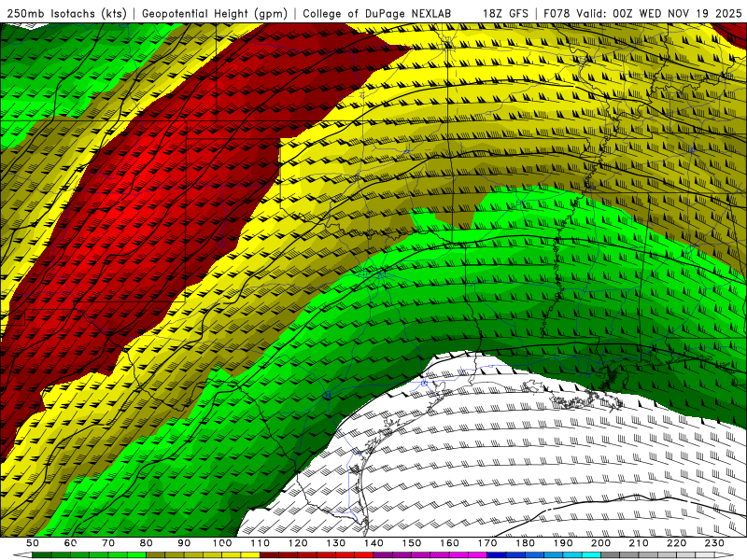The width and height of the screenshot is (747, 560).
Task: Pick the bright yellow swatch just before 110
Action: click(x=250, y=554)
